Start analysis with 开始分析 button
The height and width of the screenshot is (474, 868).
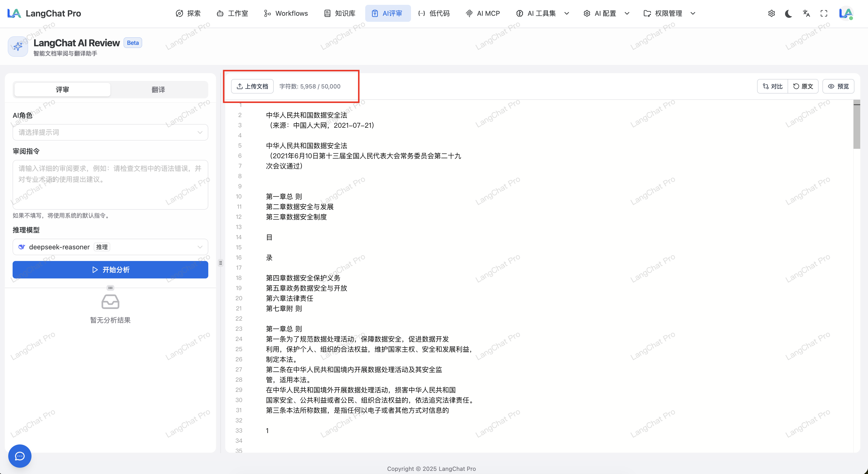click(x=110, y=270)
